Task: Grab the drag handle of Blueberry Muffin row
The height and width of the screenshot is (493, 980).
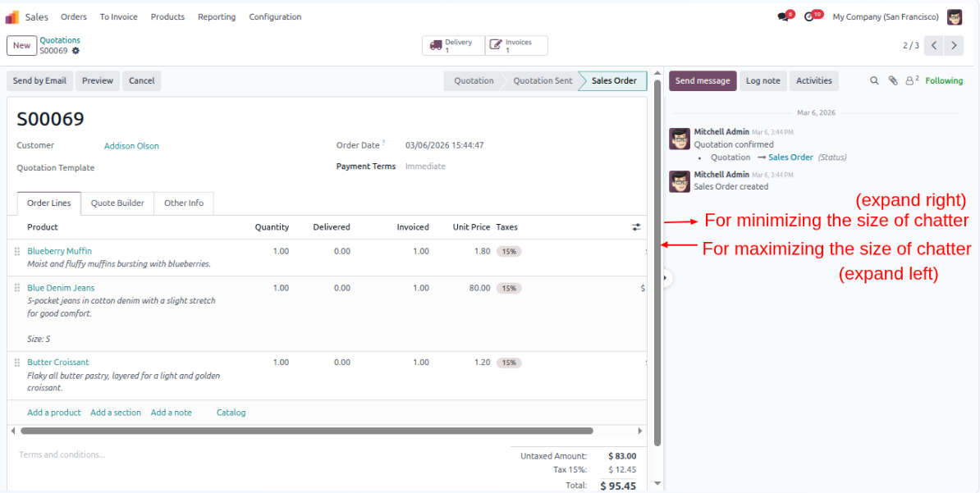Action: point(17,251)
